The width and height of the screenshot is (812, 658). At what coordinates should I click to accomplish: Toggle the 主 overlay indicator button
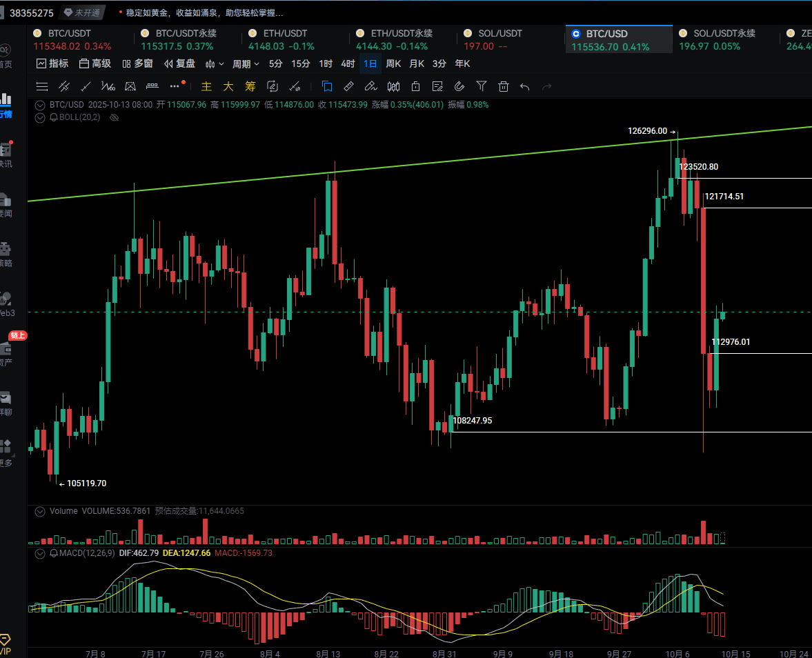point(206,86)
